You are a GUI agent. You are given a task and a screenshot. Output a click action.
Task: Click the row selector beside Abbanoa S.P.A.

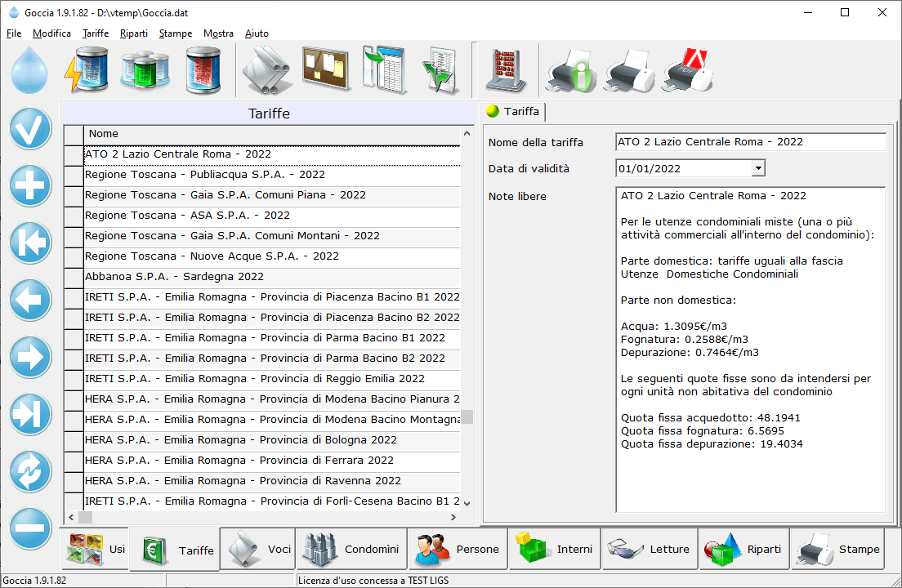74,277
